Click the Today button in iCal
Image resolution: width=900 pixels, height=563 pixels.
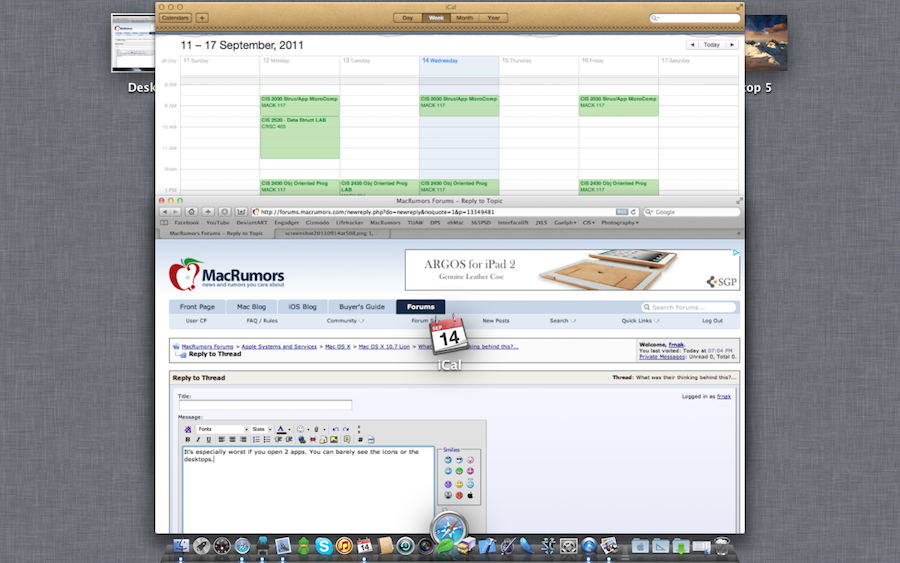coord(712,45)
